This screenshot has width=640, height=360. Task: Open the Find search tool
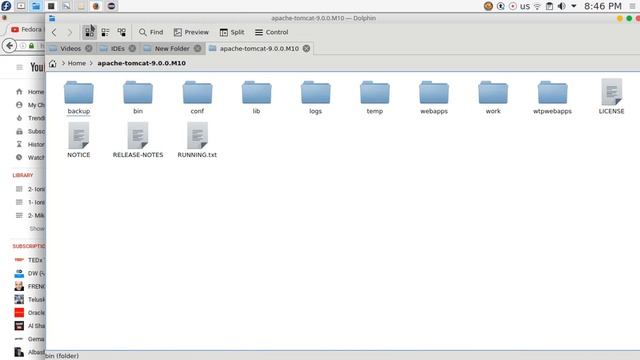point(151,32)
